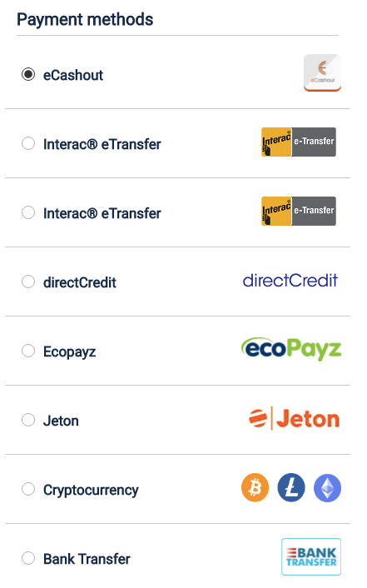
Task: Click the Cryptocurrency label text
Action: coord(91,490)
